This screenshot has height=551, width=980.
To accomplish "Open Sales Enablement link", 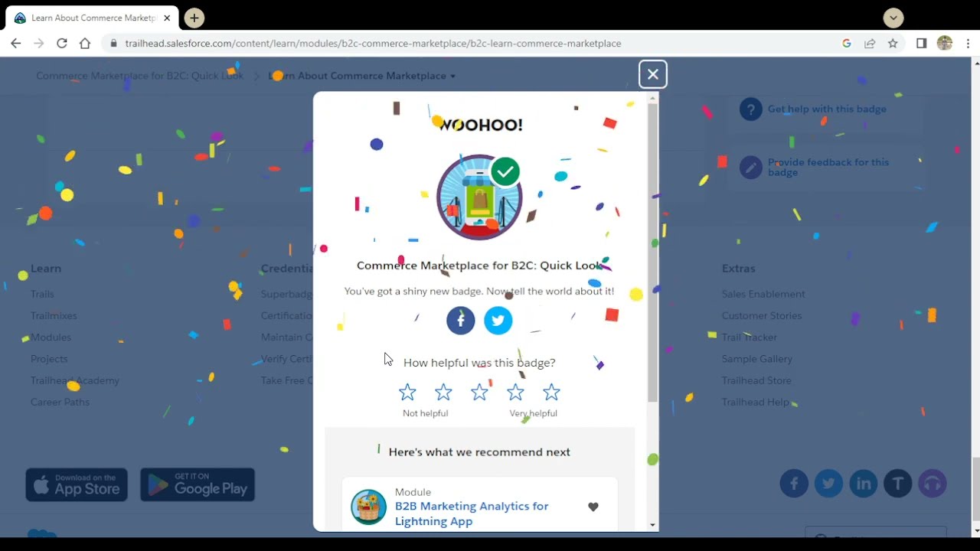I will tap(763, 294).
